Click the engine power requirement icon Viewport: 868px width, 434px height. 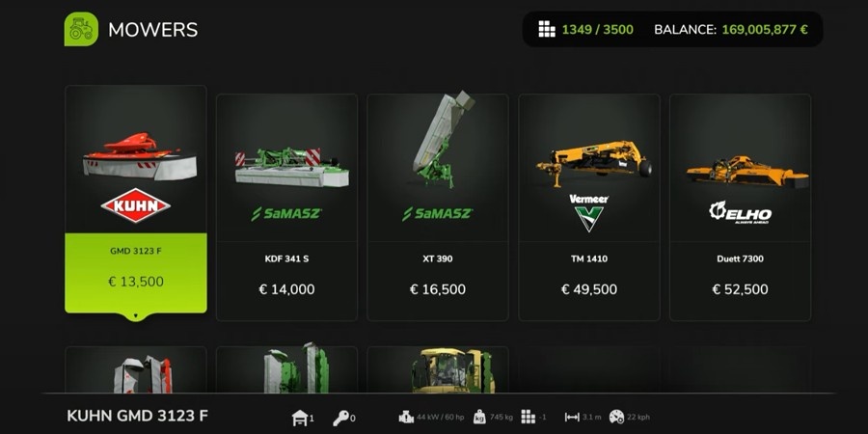(406, 418)
